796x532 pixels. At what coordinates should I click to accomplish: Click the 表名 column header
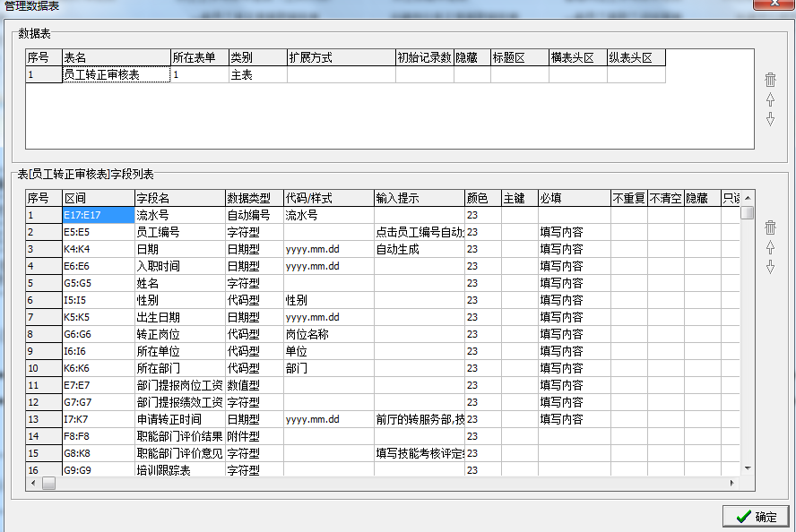[117, 57]
